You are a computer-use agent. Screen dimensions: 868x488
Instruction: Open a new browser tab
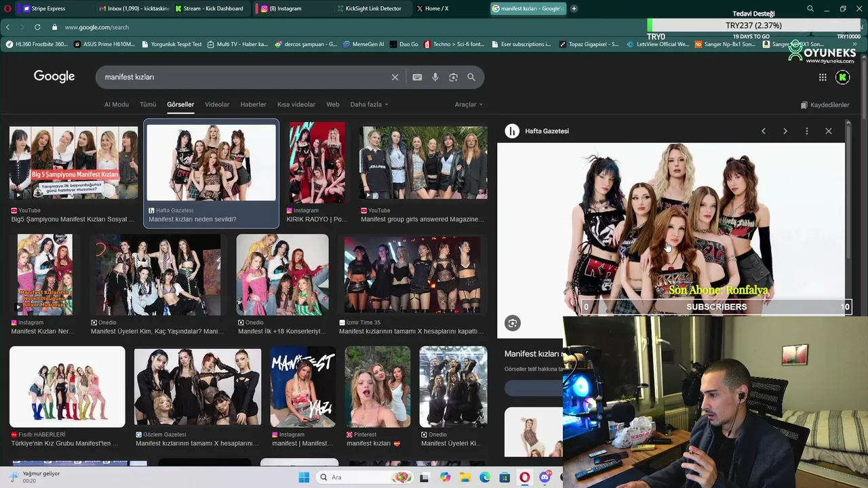point(574,9)
